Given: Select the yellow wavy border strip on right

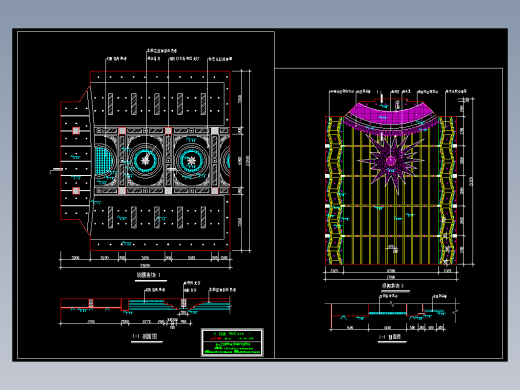Looking at the screenshot, I should 447,190.
